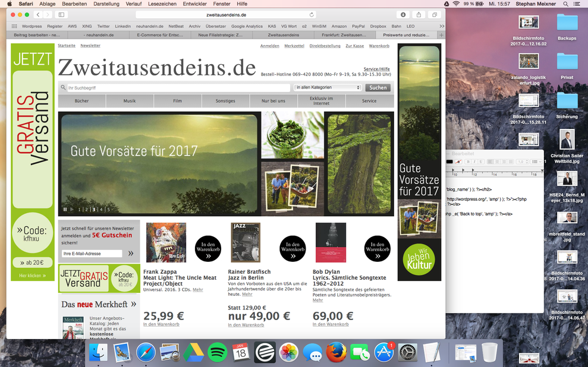Open Spotlight search in menu bar
The height and width of the screenshot is (367, 588).
(565, 4)
